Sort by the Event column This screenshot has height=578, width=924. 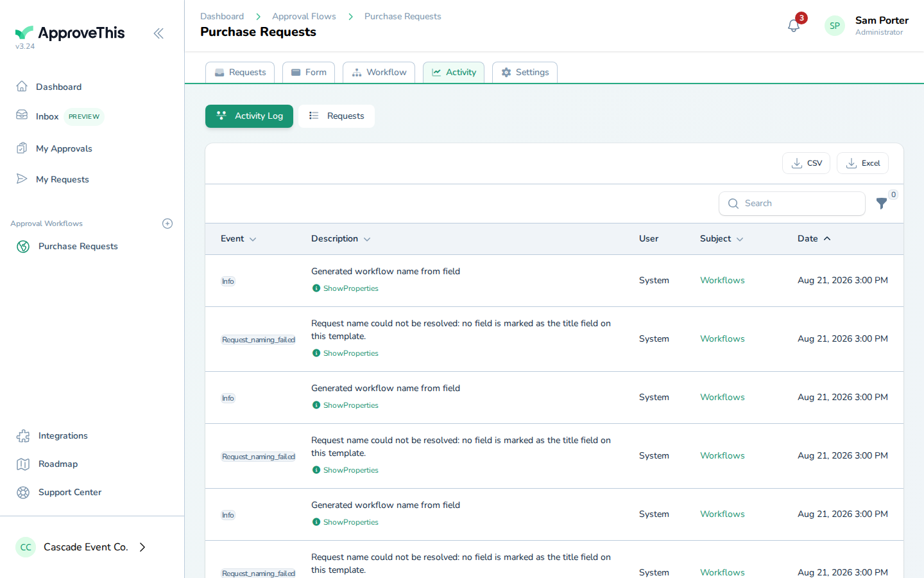click(x=239, y=238)
